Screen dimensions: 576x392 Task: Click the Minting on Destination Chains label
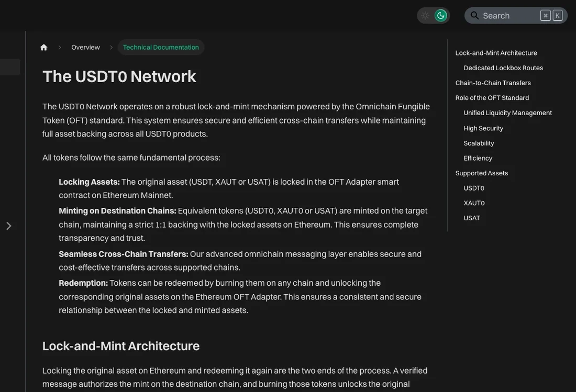point(117,211)
